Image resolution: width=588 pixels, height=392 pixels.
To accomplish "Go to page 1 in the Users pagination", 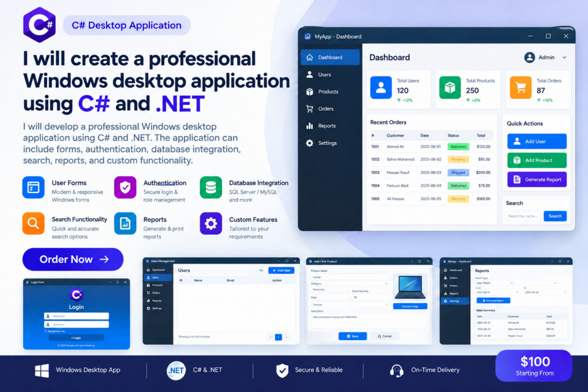I will pyautogui.click(x=278, y=337).
